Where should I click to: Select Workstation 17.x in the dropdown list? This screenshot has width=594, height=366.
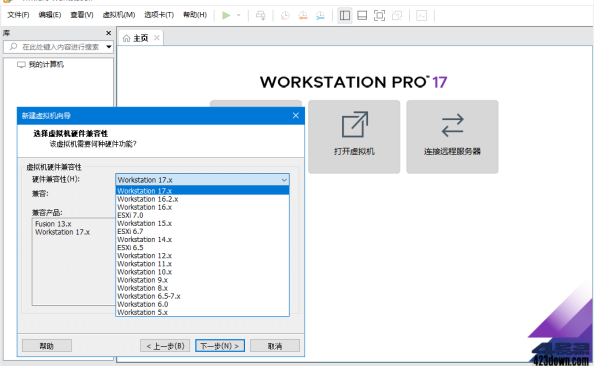(x=202, y=191)
